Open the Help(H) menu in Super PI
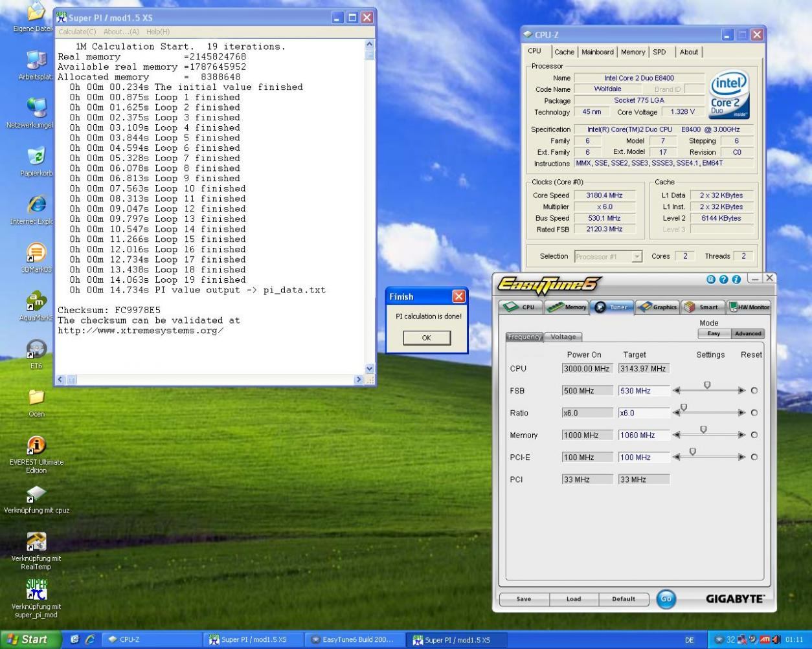The height and width of the screenshot is (649, 812). tap(157, 32)
